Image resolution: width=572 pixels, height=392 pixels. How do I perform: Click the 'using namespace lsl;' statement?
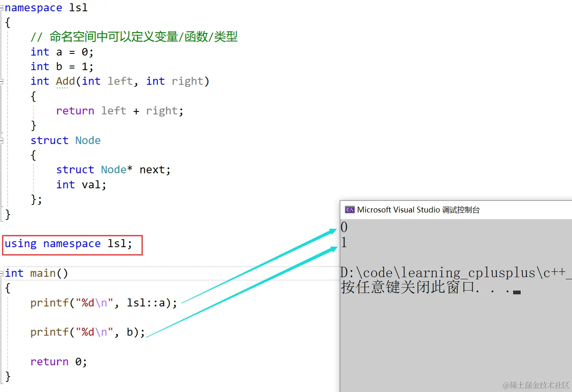point(68,244)
